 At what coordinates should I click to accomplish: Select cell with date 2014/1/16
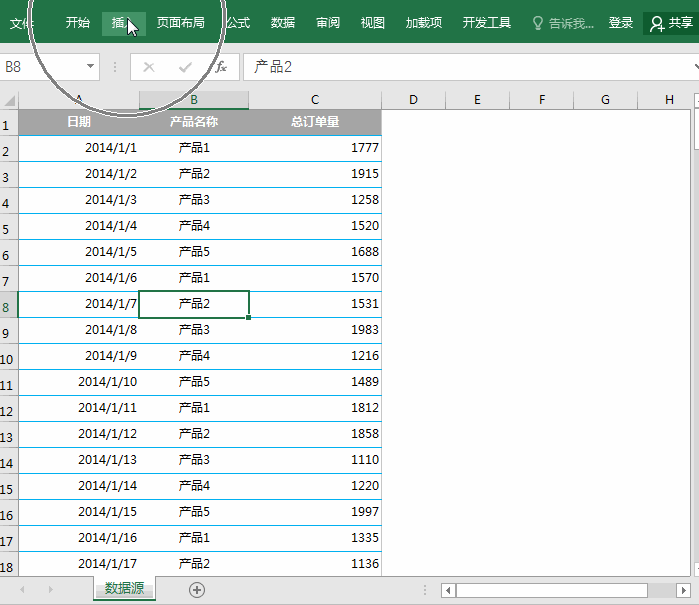(x=79, y=538)
